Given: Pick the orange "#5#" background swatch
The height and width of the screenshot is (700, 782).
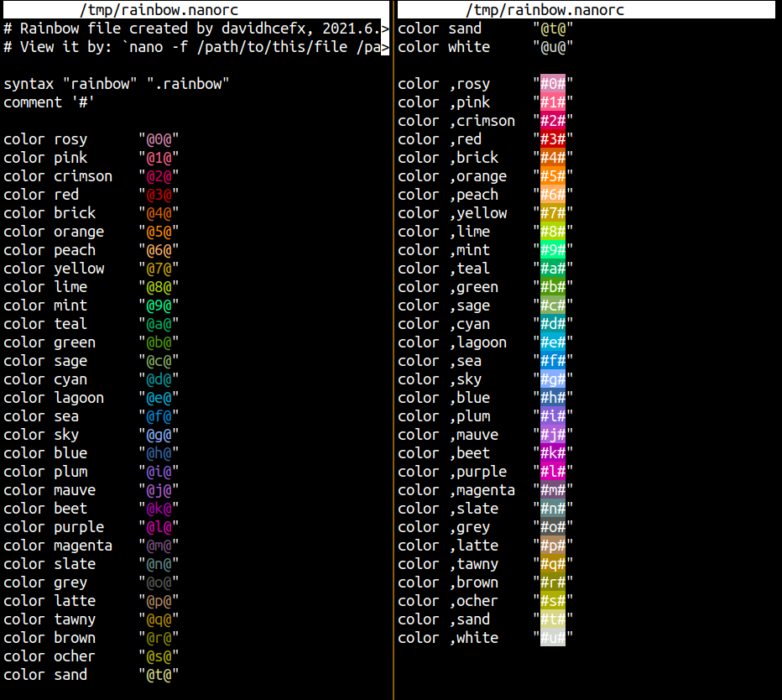Looking at the screenshot, I should click(x=553, y=176).
